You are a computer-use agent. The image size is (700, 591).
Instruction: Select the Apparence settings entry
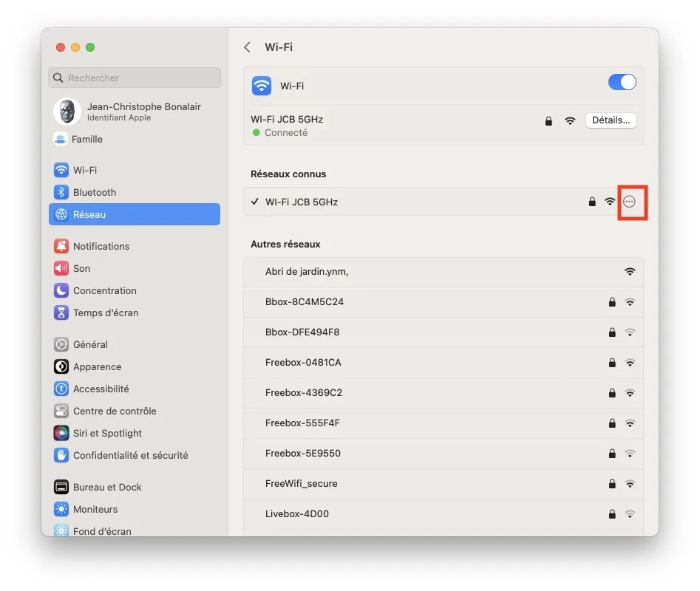[x=60, y=366]
